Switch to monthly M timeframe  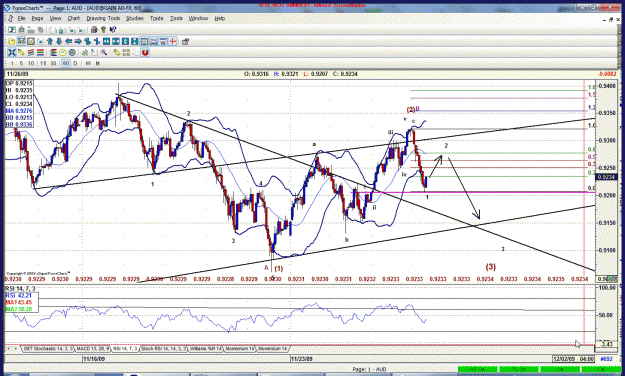pos(97,63)
